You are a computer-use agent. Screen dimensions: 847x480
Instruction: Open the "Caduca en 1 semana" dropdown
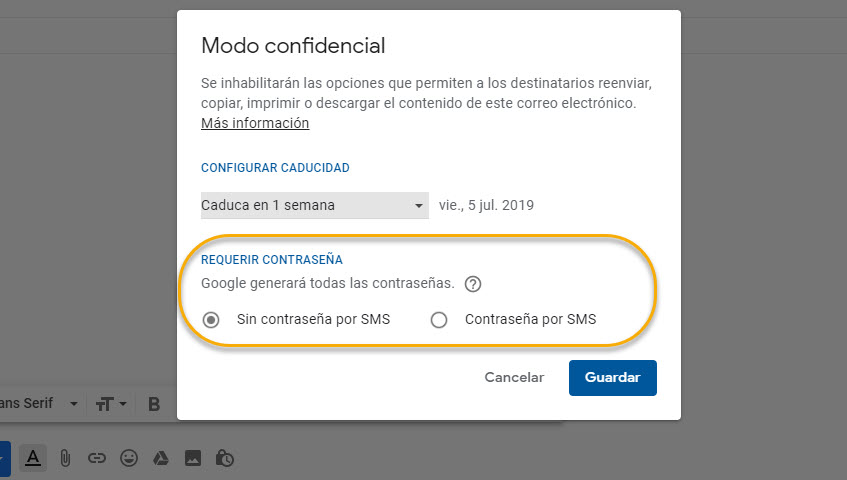click(314, 206)
